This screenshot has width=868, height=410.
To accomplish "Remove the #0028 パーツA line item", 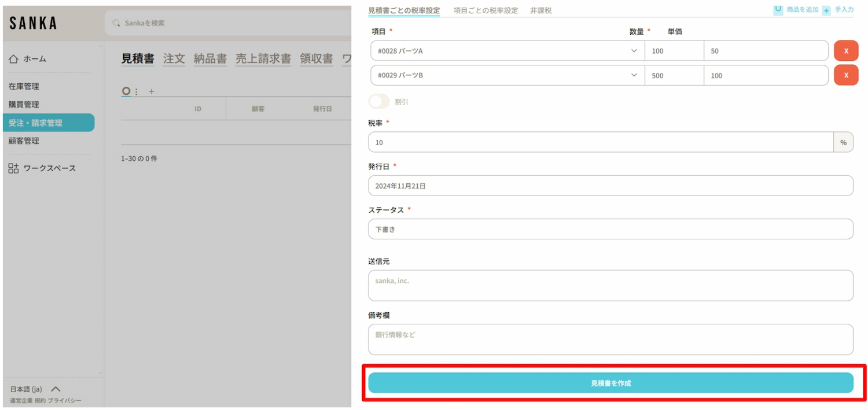I will click(x=845, y=51).
